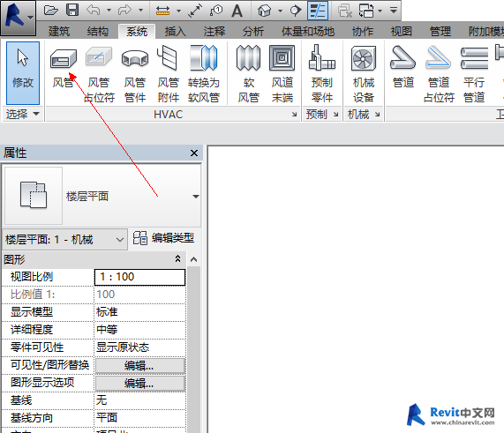Select the Measure tool in quick access toolbar
Image resolution: width=504 pixels, height=433 pixels.
[x=162, y=11]
